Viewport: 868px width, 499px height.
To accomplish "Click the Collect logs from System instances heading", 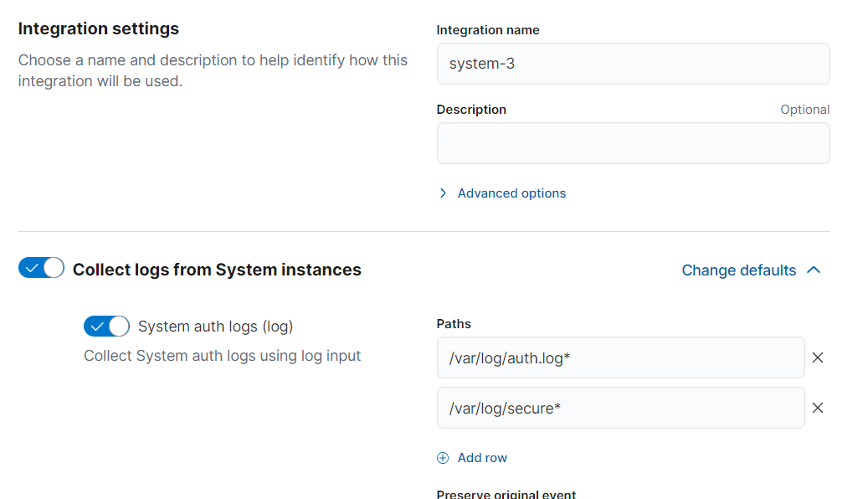I will click(x=217, y=270).
